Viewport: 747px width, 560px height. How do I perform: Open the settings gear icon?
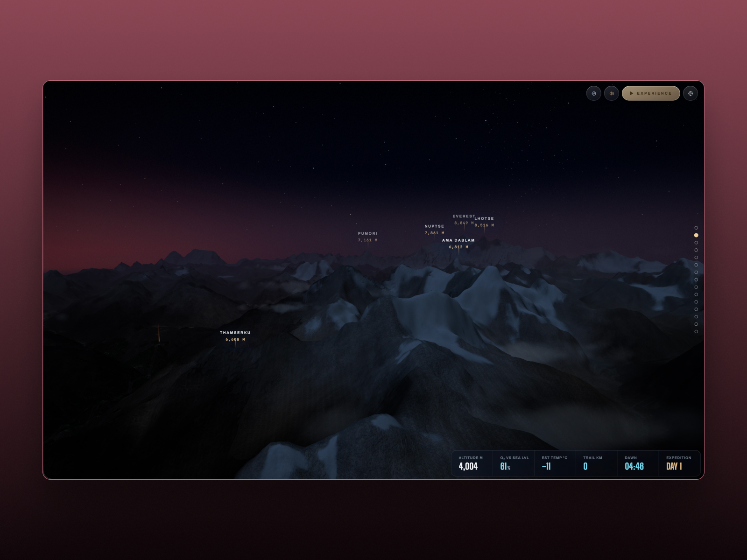click(x=691, y=93)
